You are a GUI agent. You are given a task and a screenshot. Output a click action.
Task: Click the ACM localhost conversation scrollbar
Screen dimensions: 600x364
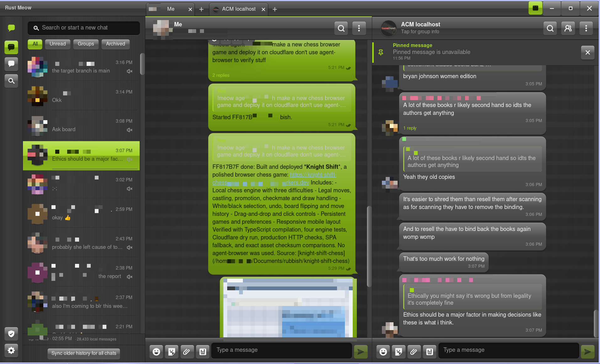pyautogui.click(x=596, y=323)
